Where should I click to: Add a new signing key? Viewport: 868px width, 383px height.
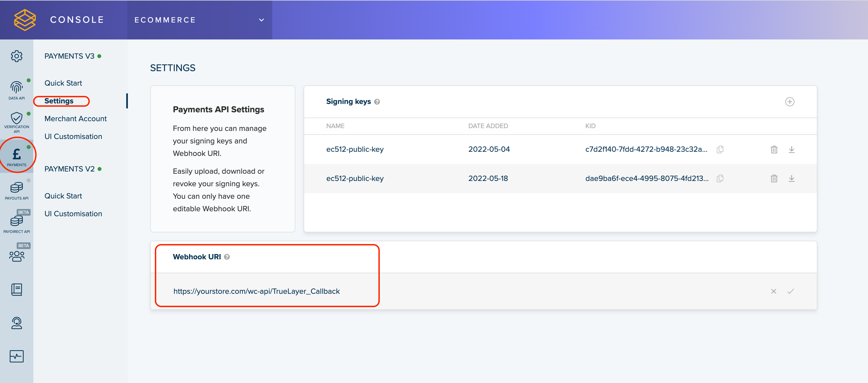tap(790, 102)
